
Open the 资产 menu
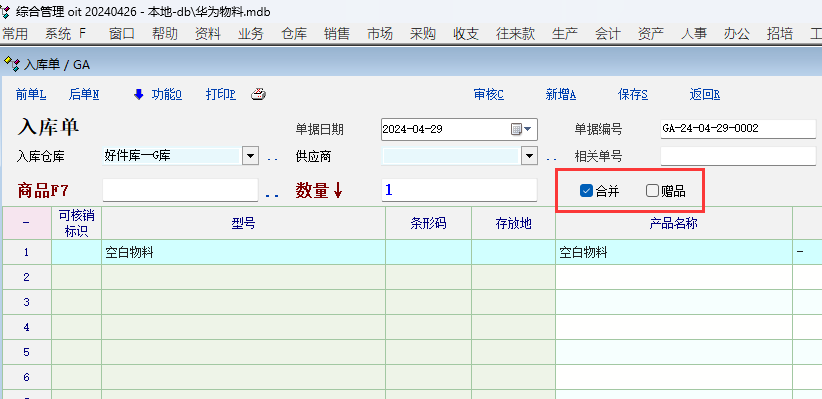coord(651,34)
